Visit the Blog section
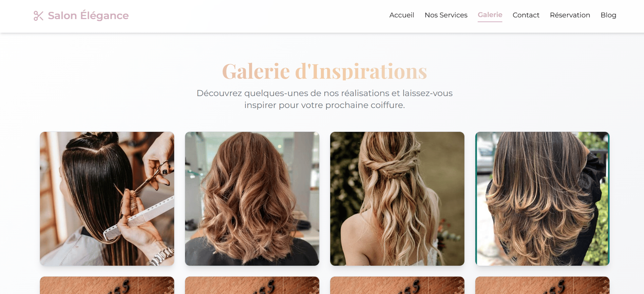644x294 pixels. click(x=608, y=15)
